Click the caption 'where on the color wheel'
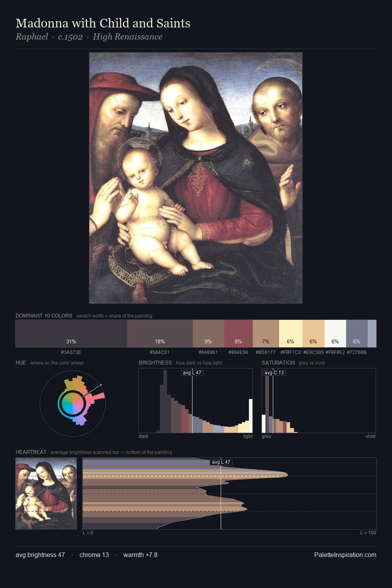The image size is (392, 588). click(57, 363)
